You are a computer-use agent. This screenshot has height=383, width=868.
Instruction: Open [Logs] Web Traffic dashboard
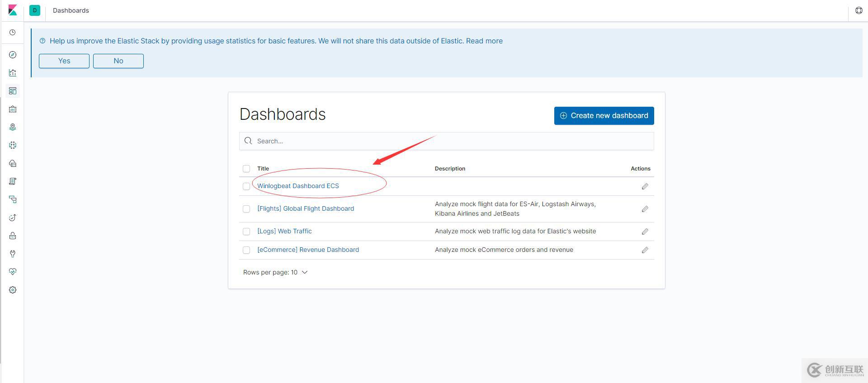pyautogui.click(x=284, y=231)
